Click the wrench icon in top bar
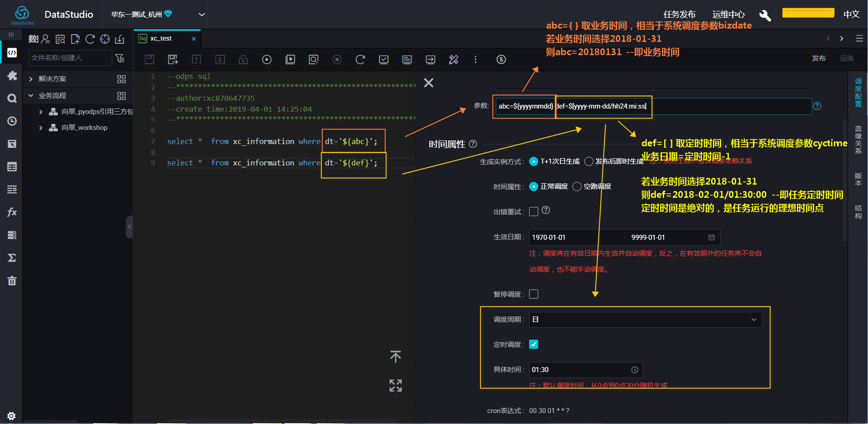The image size is (868, 424). [x=765, y=15]
